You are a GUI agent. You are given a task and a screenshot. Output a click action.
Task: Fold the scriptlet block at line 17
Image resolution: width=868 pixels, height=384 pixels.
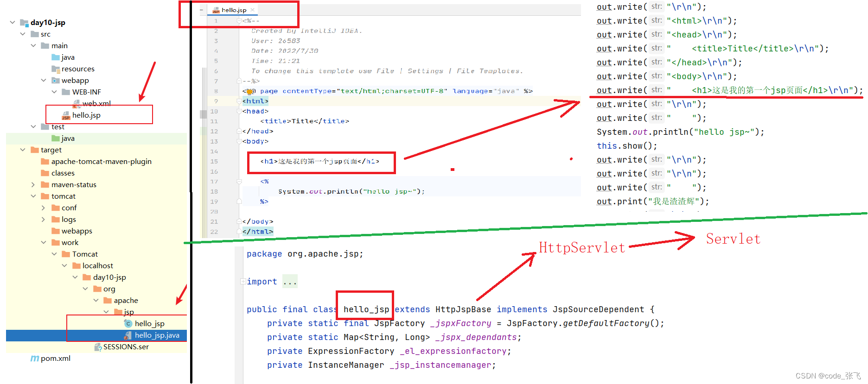click(239, 182)
